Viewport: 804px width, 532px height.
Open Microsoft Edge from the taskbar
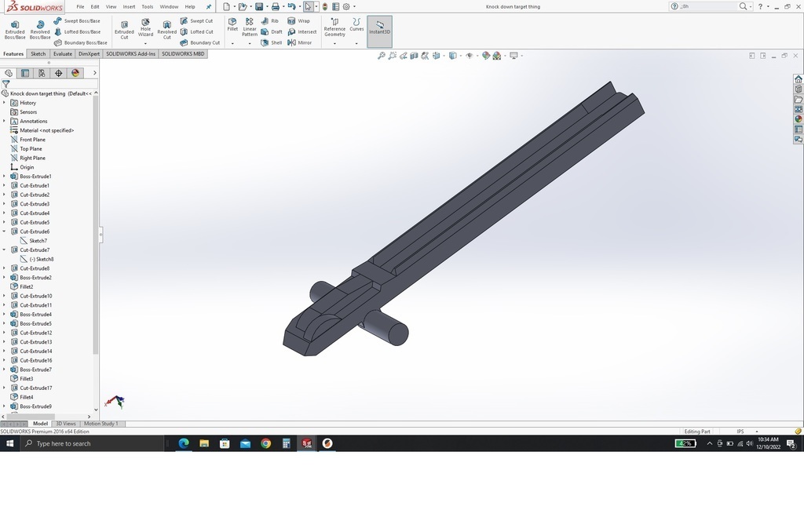[x=184, y=443]
